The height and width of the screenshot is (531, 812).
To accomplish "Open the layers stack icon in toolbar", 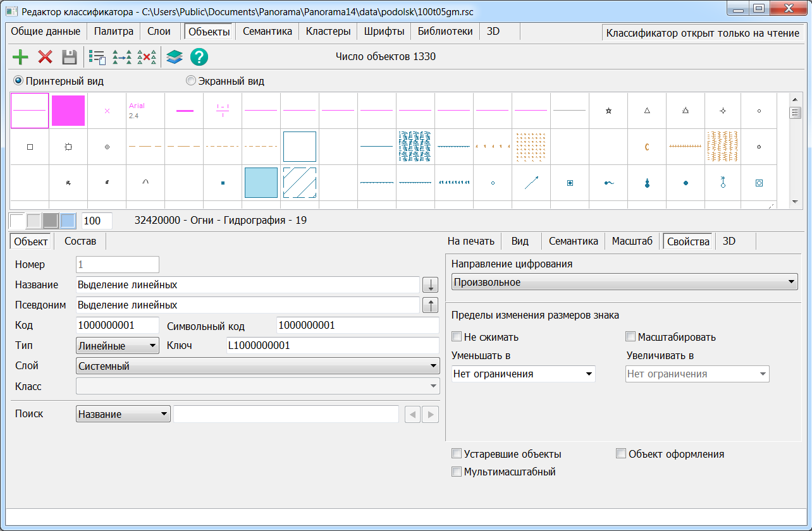I will tap(175, 58).
